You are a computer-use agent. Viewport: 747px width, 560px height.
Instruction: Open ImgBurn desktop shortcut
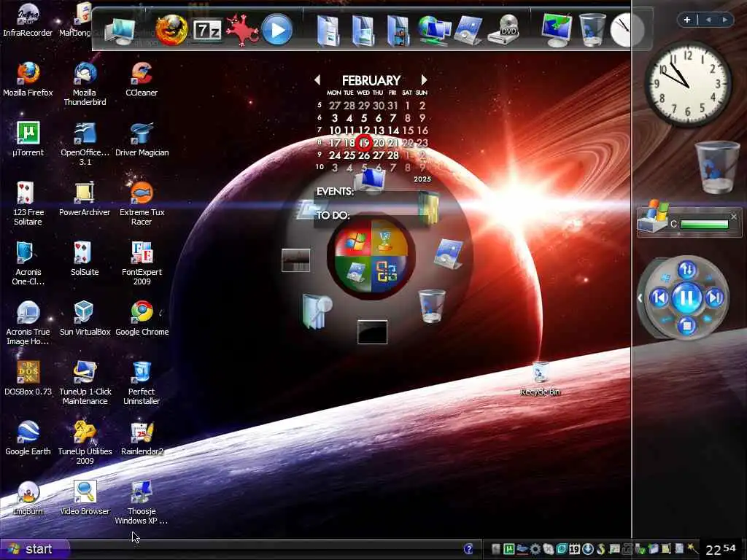[28, 497]
